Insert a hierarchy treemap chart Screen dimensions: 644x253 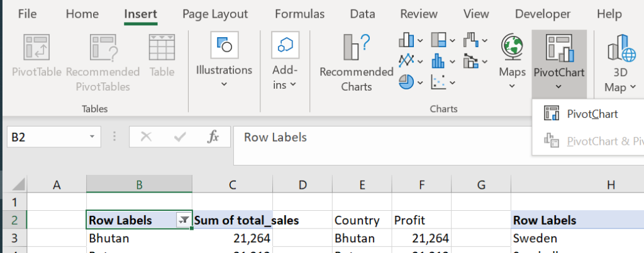pos(439,42)
